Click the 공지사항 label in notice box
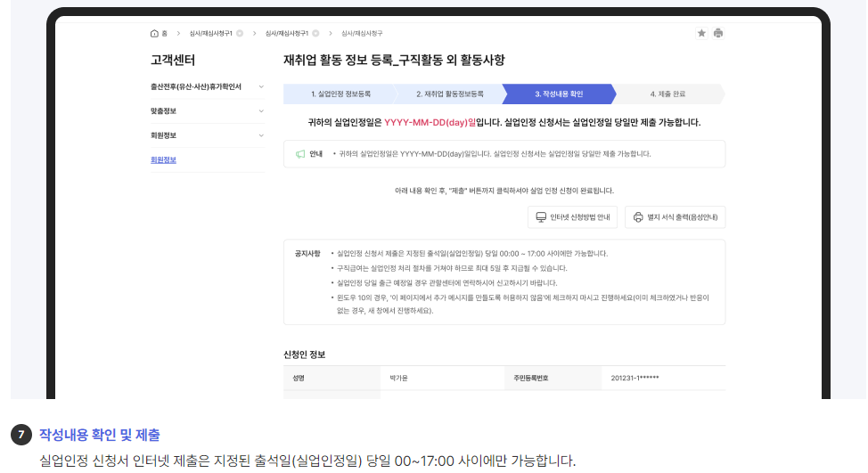 307,253
